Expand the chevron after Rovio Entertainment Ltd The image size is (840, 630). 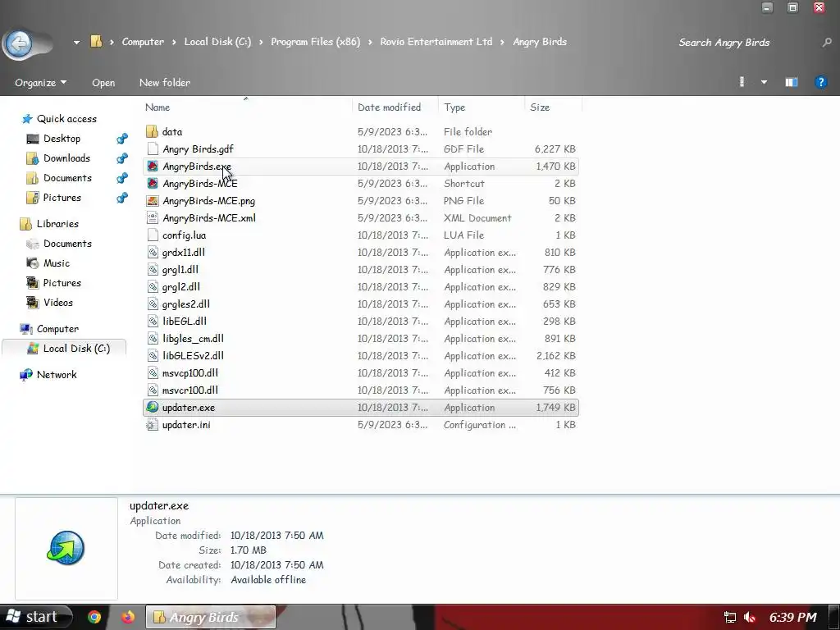(503, 42)
